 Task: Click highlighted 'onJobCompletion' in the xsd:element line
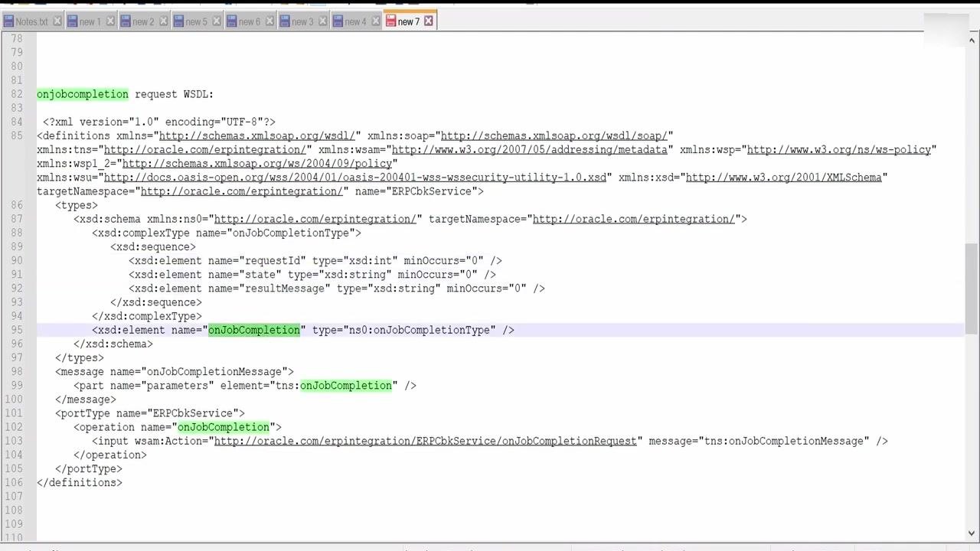point(254,330)
